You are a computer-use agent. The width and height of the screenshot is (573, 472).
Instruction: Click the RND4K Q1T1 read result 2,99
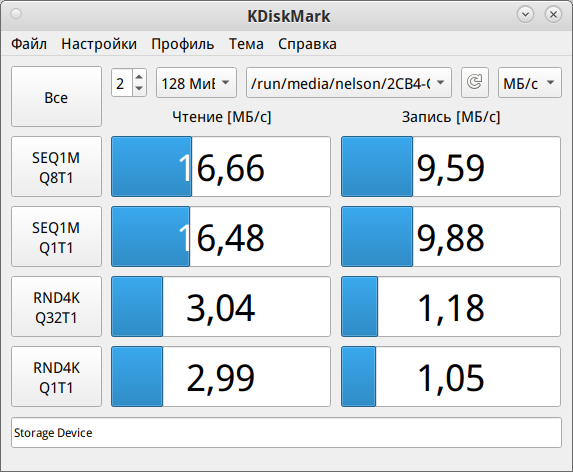click(x=221, y=377)
